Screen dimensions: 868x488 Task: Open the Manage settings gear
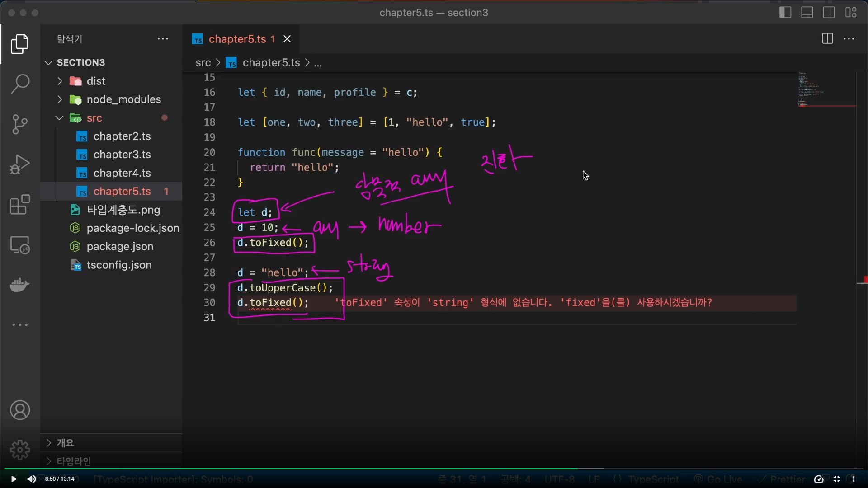pos(20,450)
